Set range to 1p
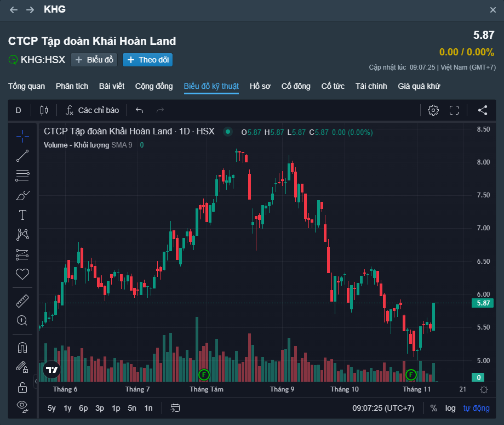Image resolution: width=504 pixels, height=425 pixels. coord(116,408)
